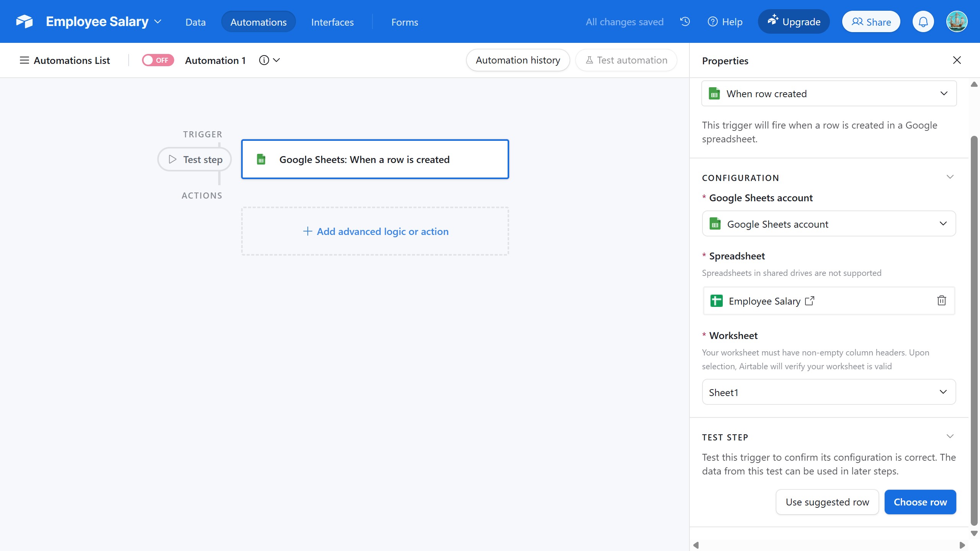Expand the Employee Salary base name menu

click(x=158, y=21)
